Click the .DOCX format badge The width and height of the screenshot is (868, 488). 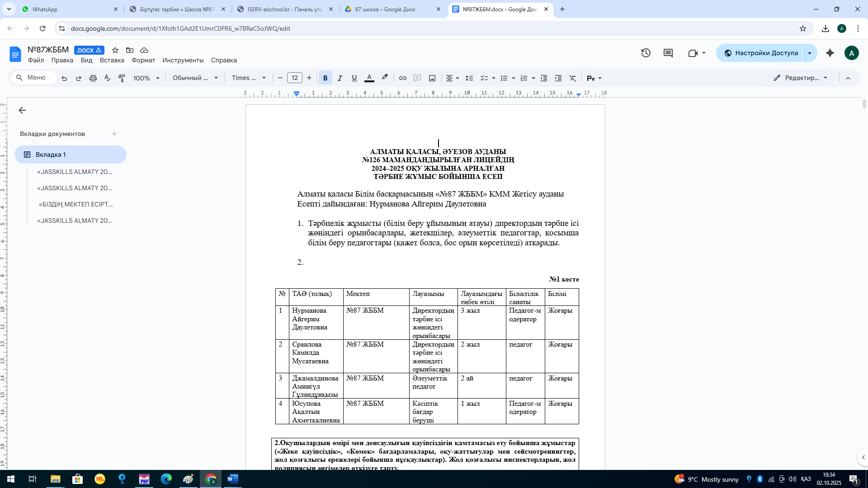click(89, 50)
